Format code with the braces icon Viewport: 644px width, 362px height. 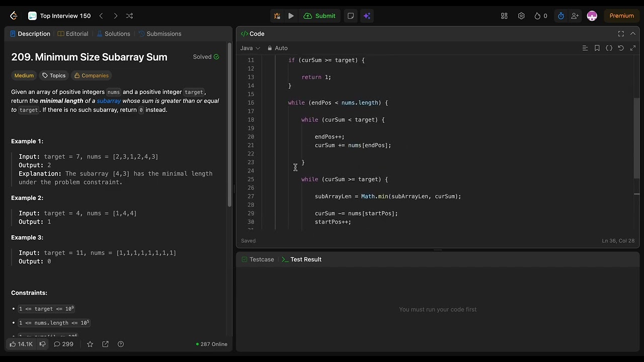pos(609,48)
